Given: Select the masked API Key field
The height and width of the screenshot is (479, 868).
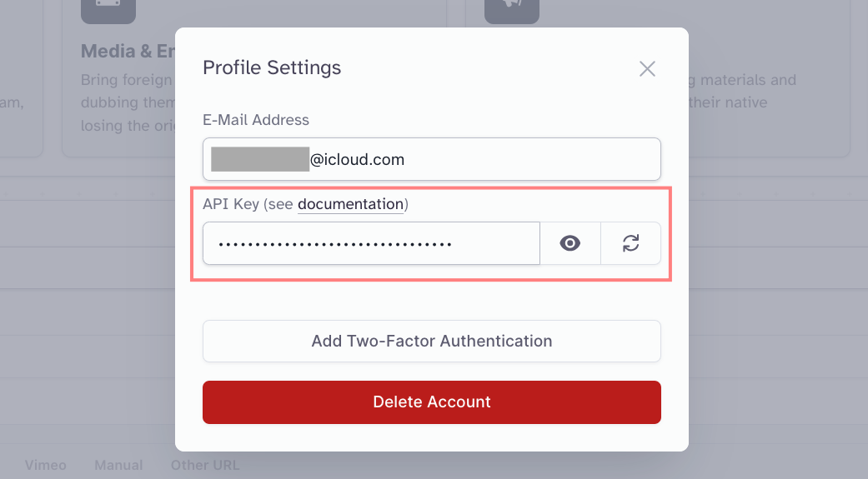Looking at the screenshot, I should pyautogui.click(x=371, y=243).
